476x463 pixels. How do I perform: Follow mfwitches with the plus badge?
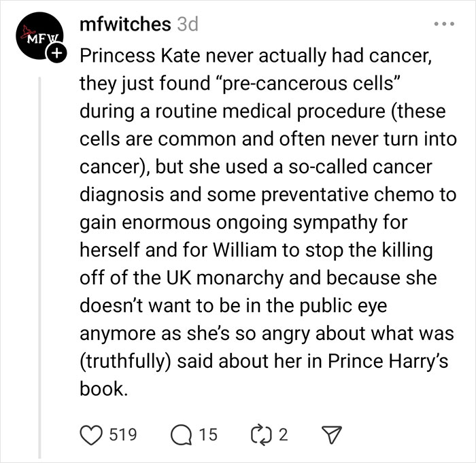[58, 52]
